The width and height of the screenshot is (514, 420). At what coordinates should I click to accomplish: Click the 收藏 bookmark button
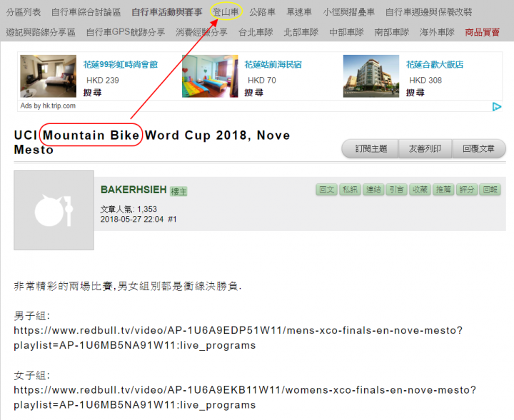pyautogui.click(x=420, y=190)
